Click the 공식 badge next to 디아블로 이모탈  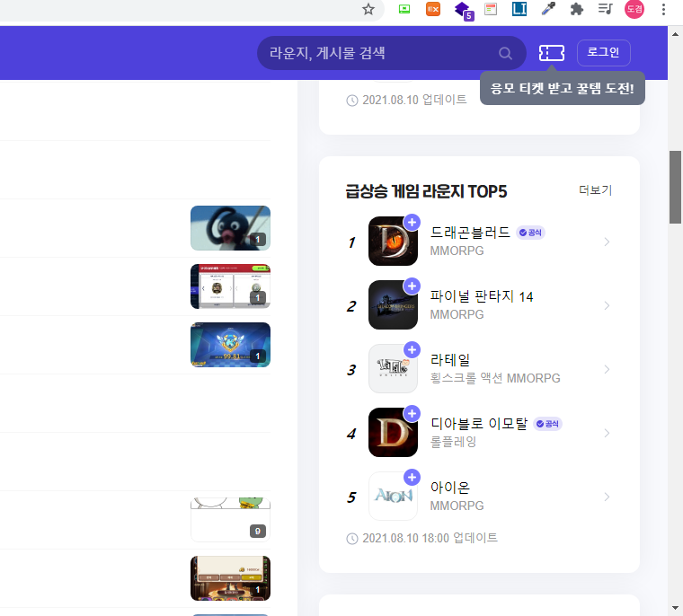[x=548, y=424]
